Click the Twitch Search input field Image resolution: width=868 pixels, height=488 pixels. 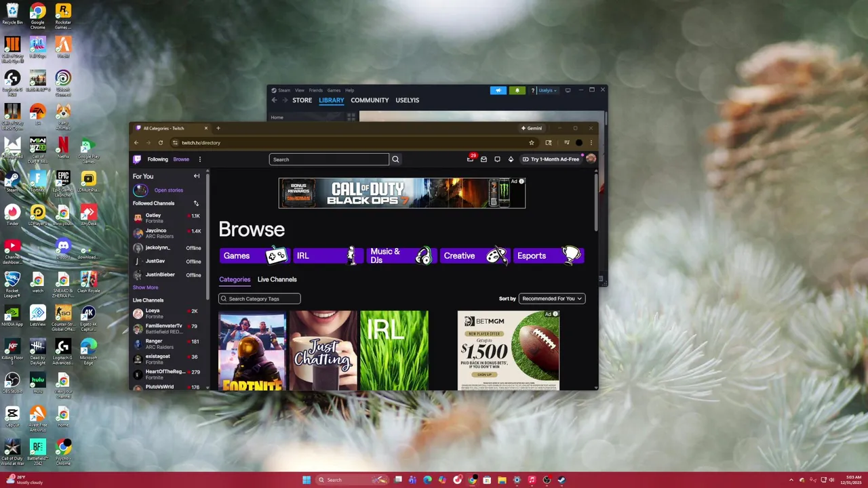pos(329,159)
